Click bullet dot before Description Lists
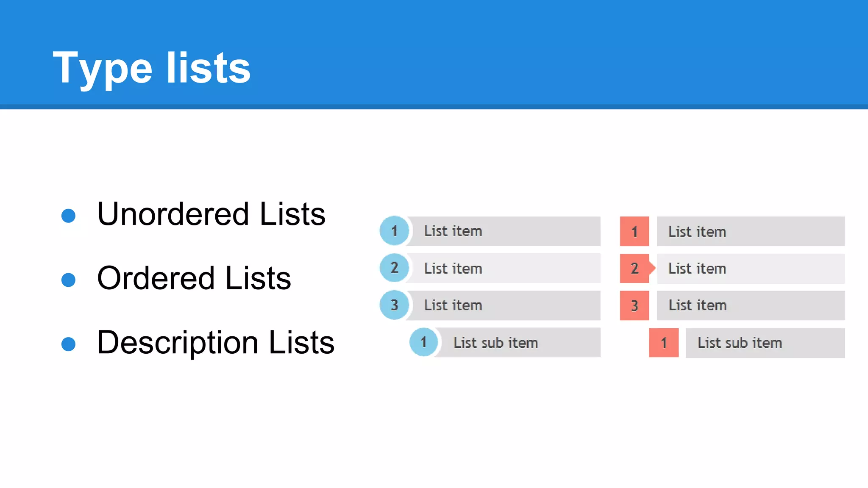This screenshot has height=488, width=868. (x=68, y=344)
